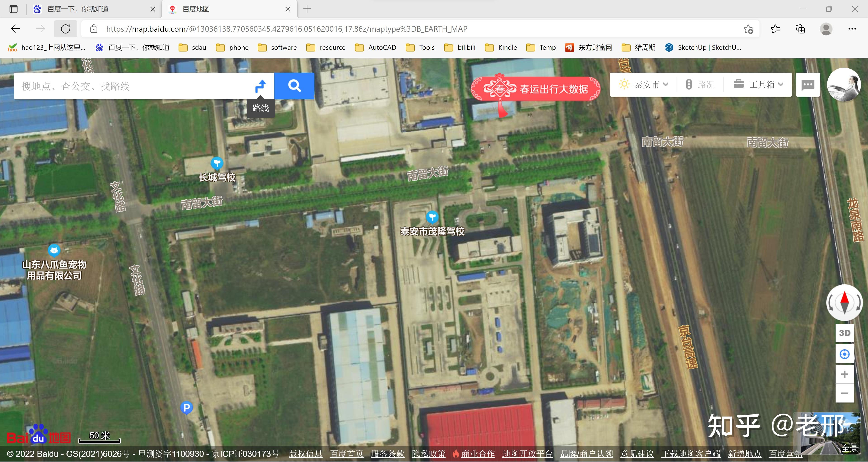Image resolution: width=868 pixels, height=462 pixels.
Task: Open the 东方财富网 bookmark
Action: click(589, 48)
